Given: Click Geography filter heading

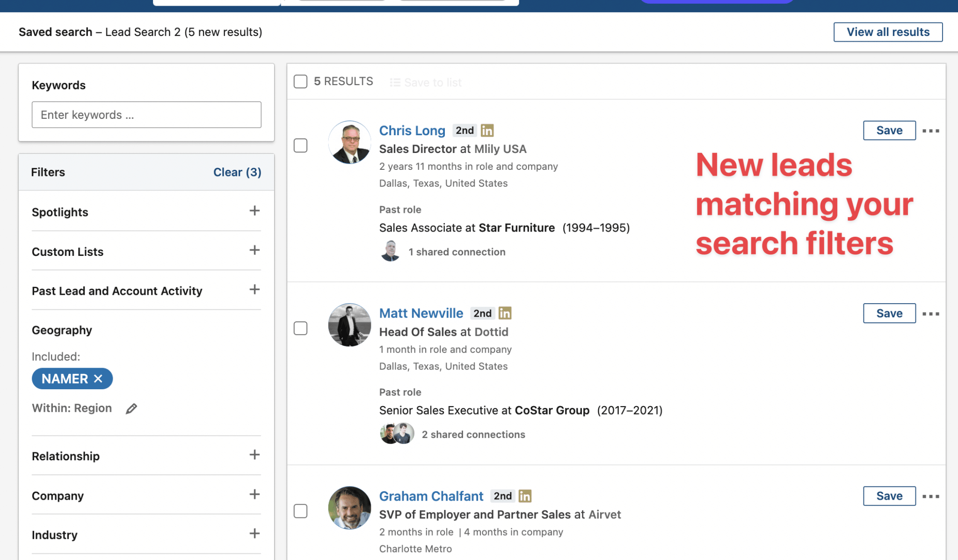Looking at the screenshot, I should pos(62,330).
